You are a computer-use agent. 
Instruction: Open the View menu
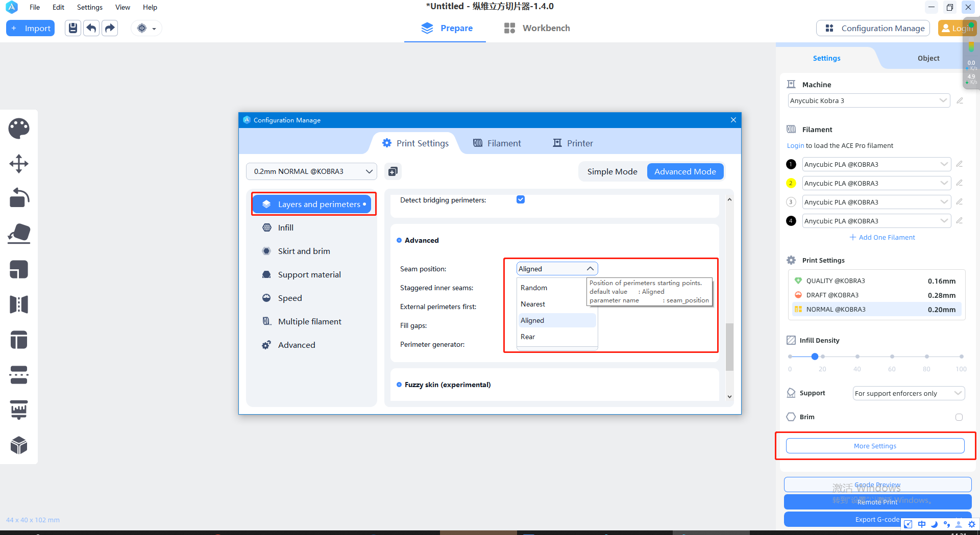click(x=122, y=7)
